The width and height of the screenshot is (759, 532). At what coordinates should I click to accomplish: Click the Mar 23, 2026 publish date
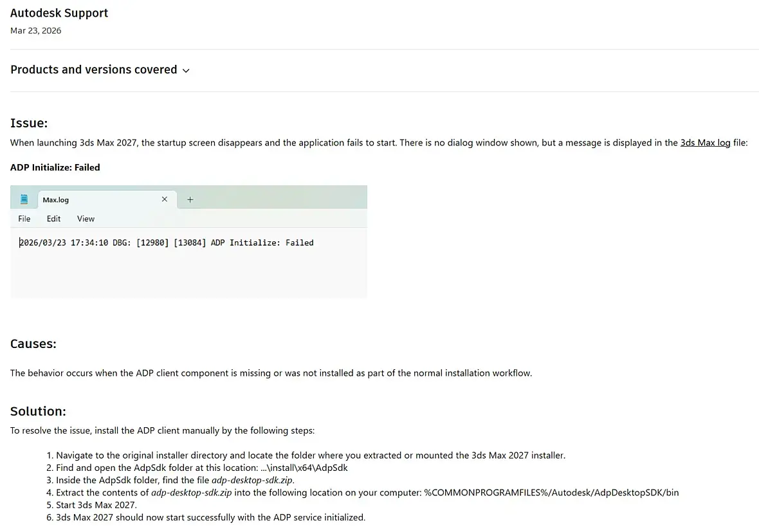(36, 31)
